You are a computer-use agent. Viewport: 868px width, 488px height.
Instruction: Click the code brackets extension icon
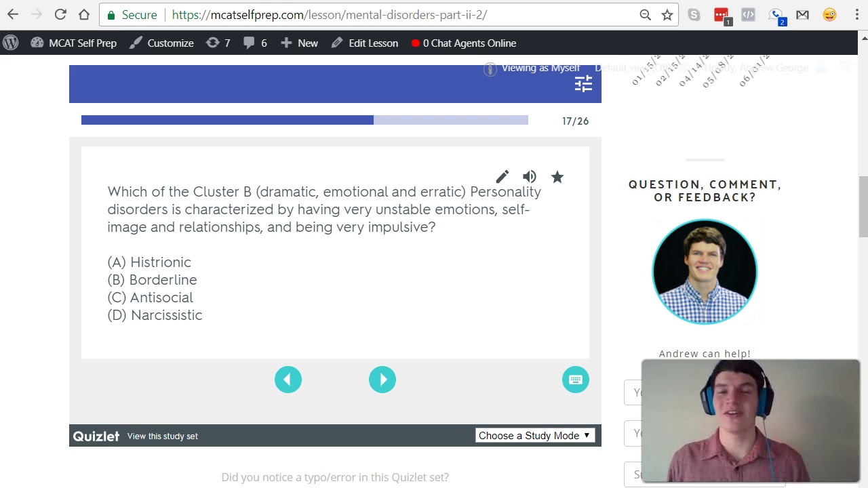[x=748, y=14]
